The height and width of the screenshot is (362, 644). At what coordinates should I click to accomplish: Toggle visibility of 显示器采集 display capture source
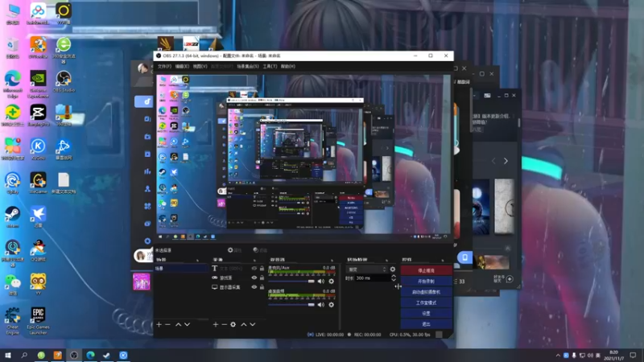coord(254,287)
